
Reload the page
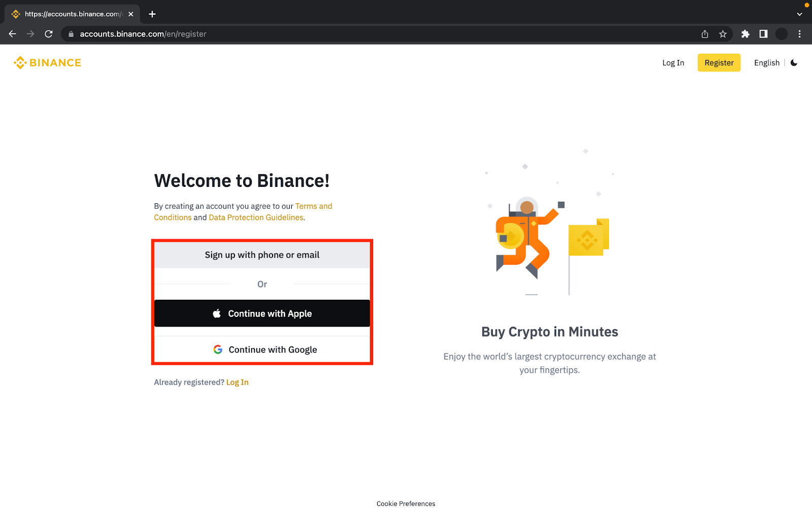tap(49, 34)
